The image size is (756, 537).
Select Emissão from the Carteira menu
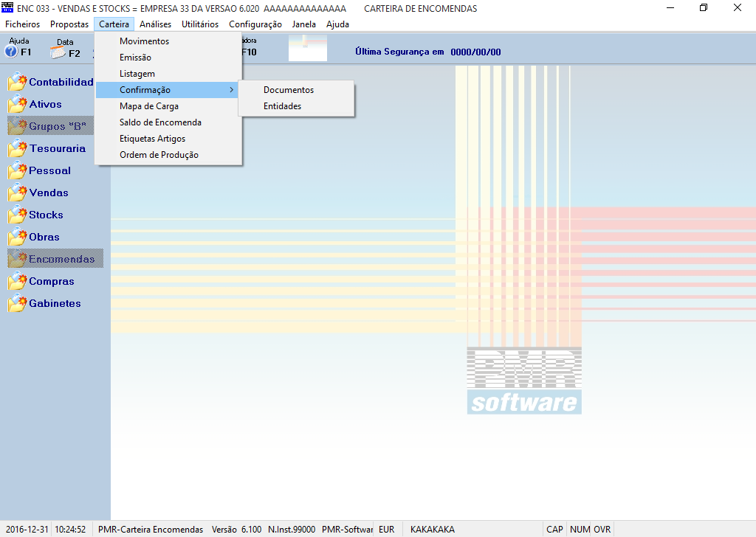pyautogui.click(x=168, y=58)
